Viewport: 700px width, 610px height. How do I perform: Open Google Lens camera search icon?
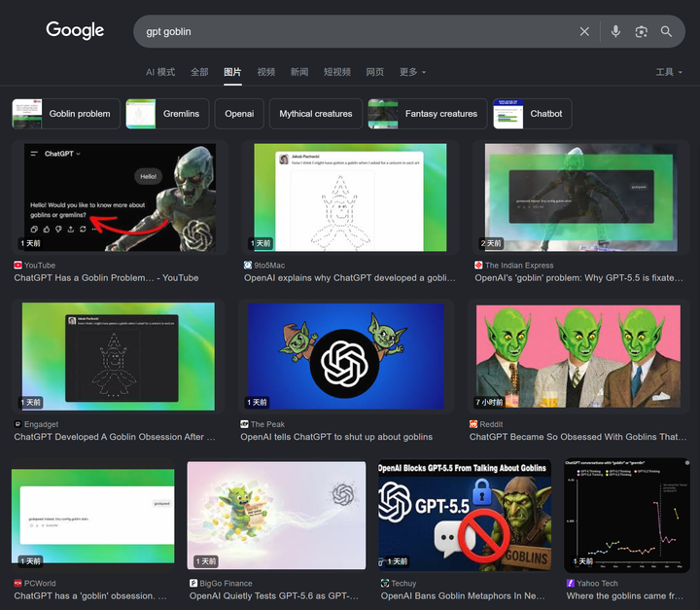click(641, 31)
